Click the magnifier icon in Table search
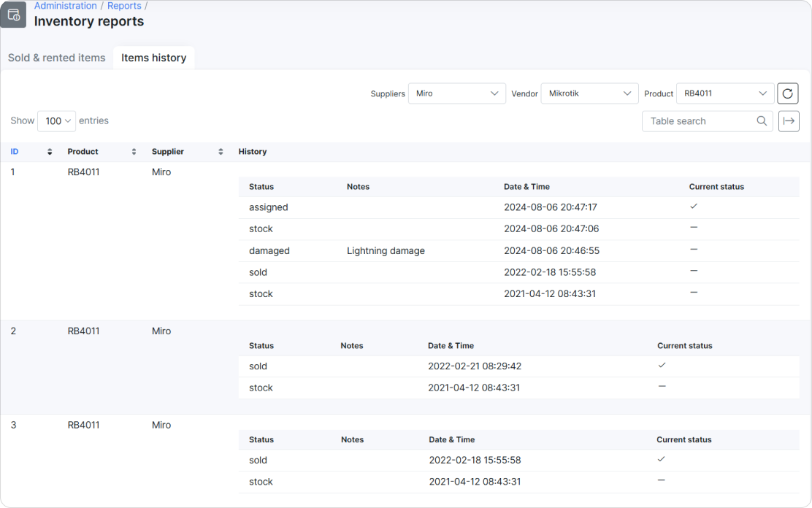 point(762,120)
